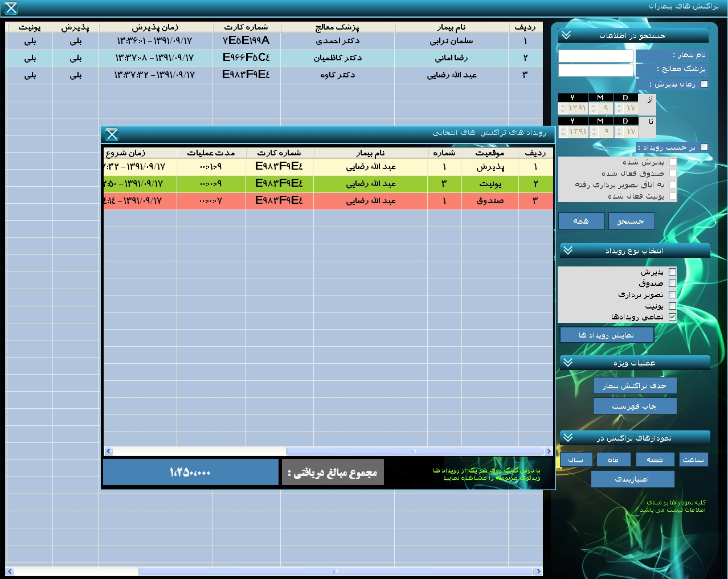Image resolution: width=728 pixels, height=579 pixels.
Task: Uncheck the تمامی رویدادها checkbox
Action: 672,317
